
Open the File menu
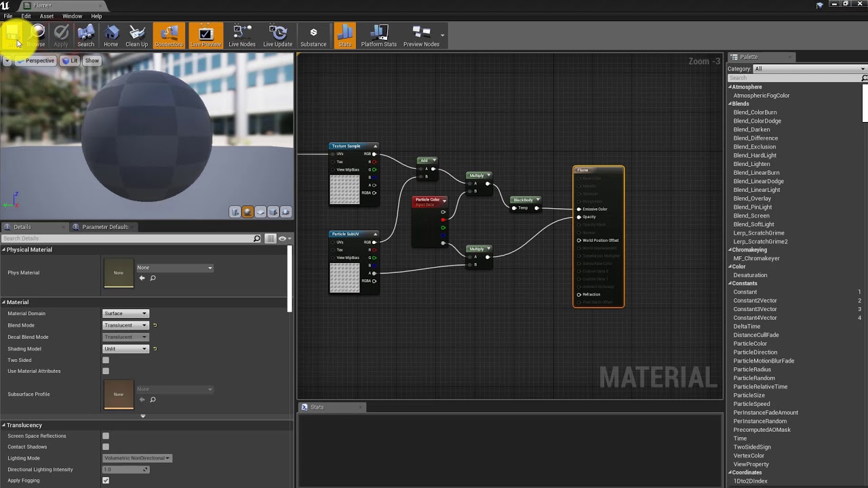point(8,16)
